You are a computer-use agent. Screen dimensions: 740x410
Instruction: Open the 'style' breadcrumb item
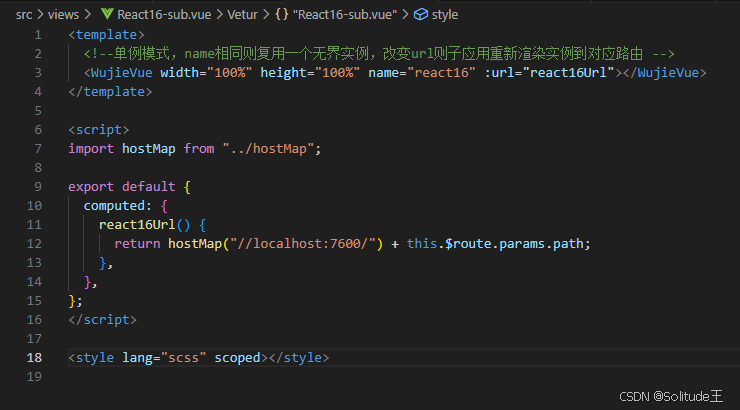click(x=445, y=15)
